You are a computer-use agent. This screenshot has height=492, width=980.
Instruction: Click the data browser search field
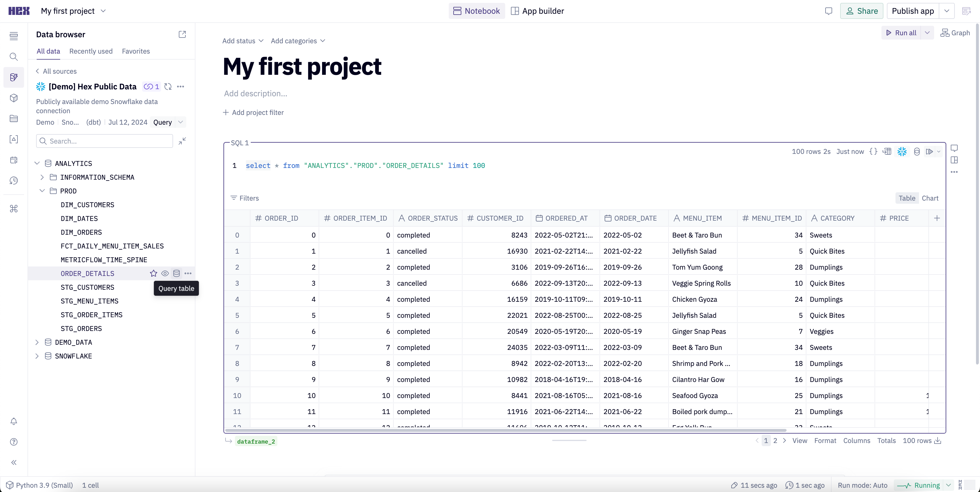coord(105,141)
